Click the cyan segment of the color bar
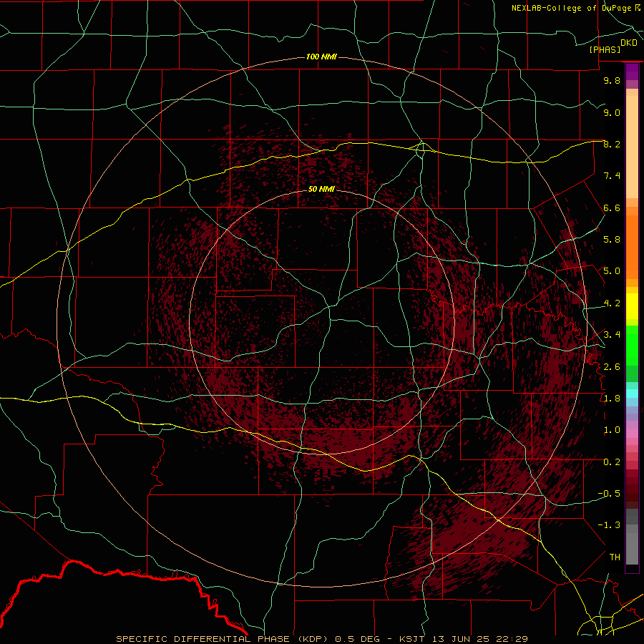This screenshot has height=644, width=644. pos(632,394)
